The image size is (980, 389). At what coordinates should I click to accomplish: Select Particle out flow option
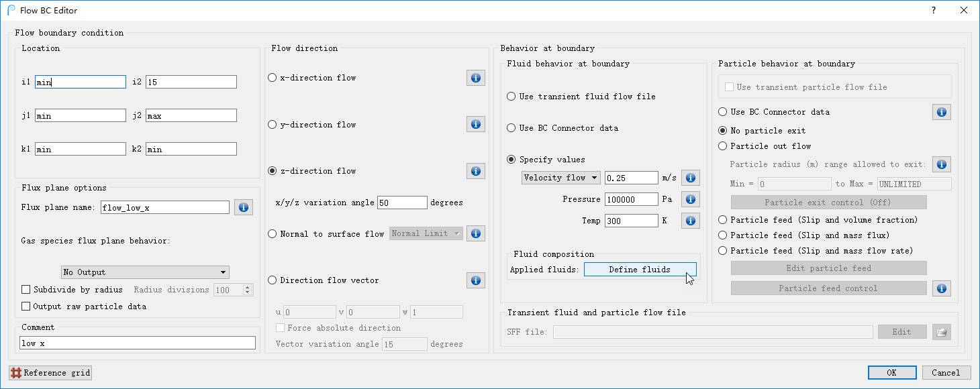723,146
